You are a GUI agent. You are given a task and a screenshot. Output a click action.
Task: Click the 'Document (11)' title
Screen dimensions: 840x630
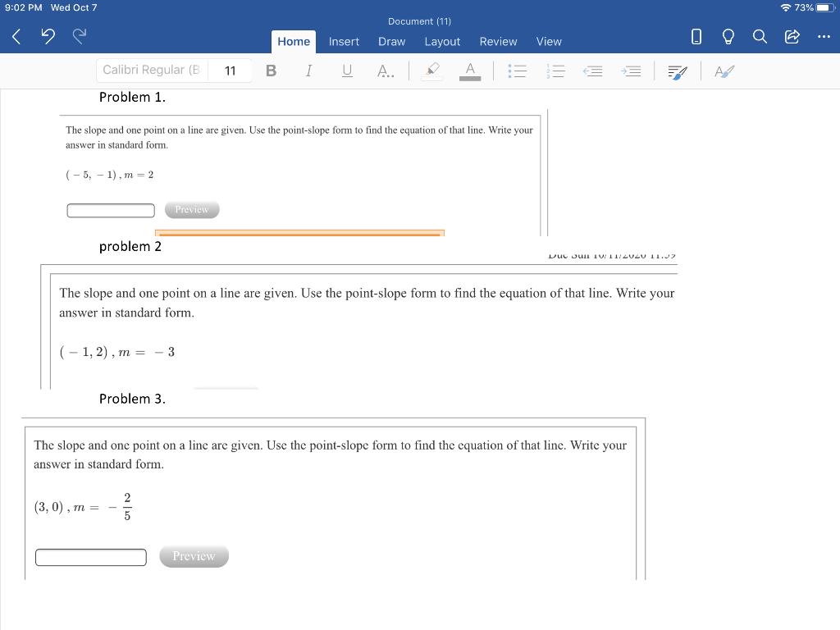419,21
